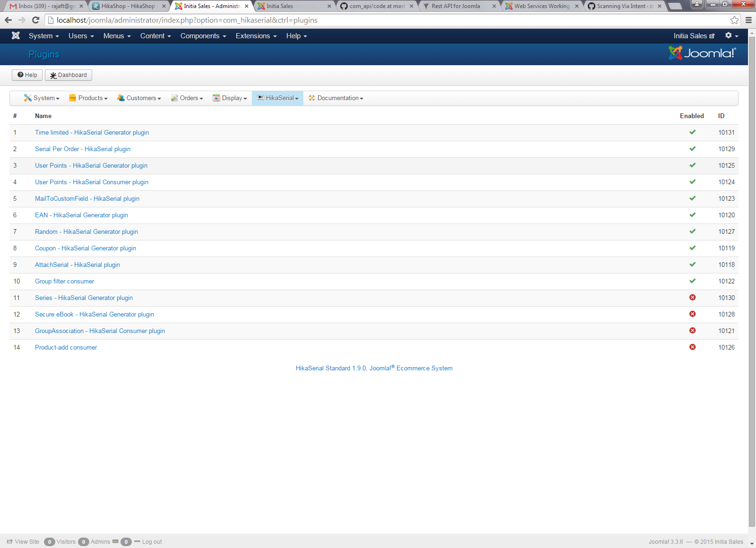Click the HikaSerial Standard 1.9.0 footer link

(x=374, y=368)
